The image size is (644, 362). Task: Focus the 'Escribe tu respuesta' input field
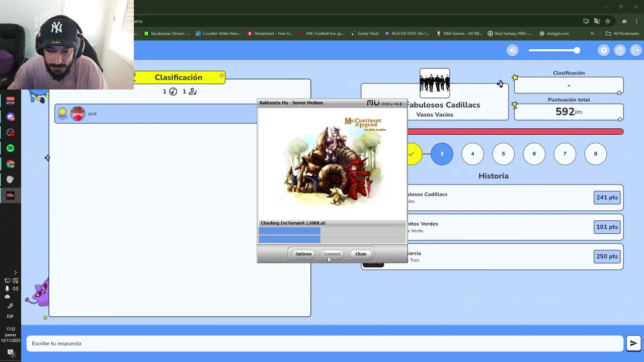(x=325, y=343)
